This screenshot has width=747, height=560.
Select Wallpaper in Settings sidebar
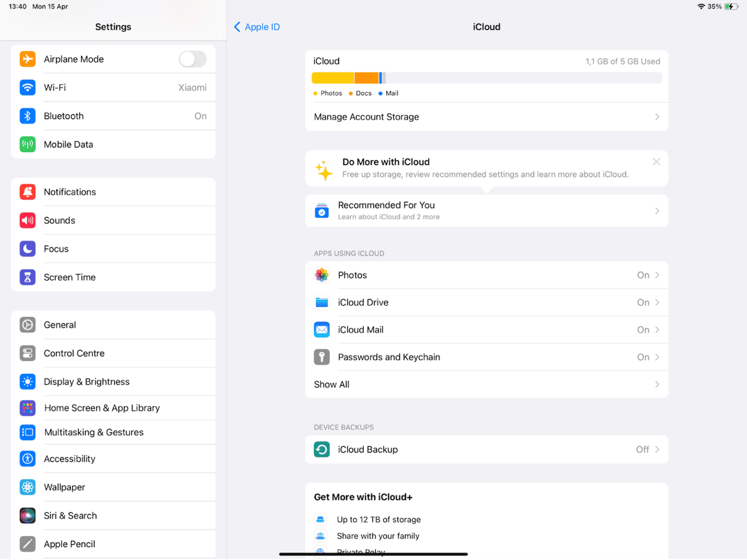click(113, 487)
